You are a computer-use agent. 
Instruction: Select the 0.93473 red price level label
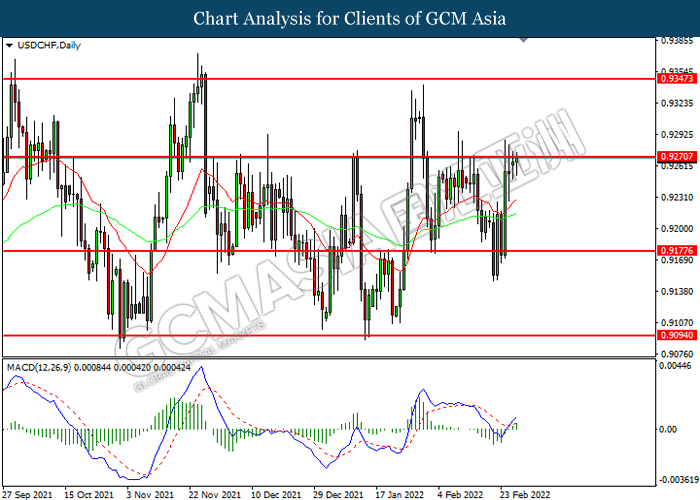677,79
